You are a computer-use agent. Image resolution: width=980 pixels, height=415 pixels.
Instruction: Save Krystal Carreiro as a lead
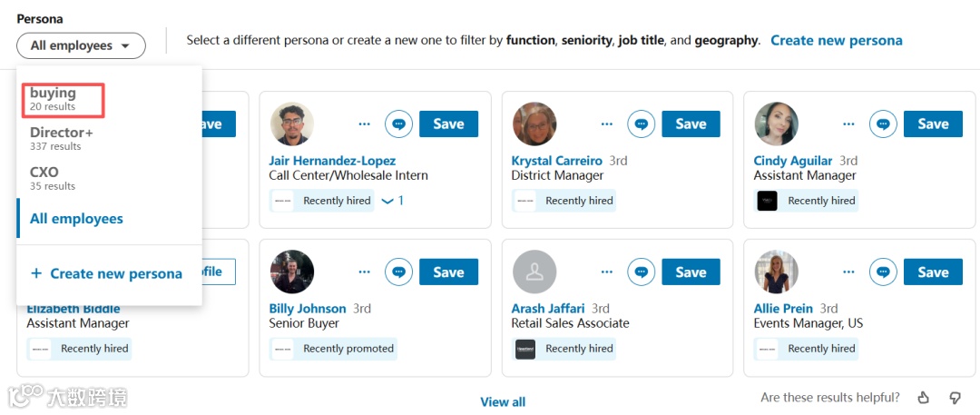click(x=691, y=124)
